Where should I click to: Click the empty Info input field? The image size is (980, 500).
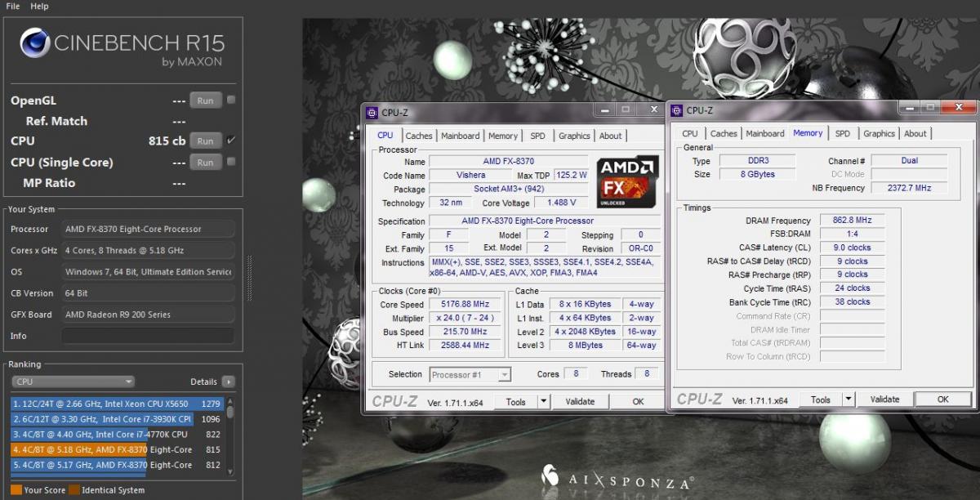coord(148,336)
